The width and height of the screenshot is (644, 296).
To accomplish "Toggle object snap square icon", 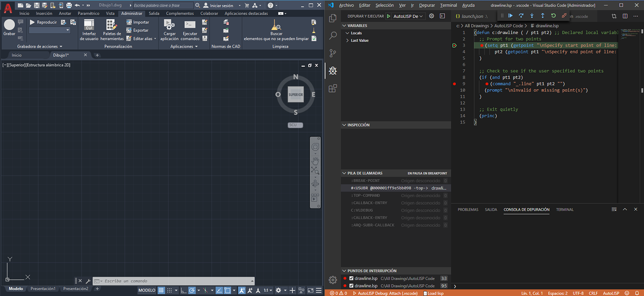I will pos(227,291).
